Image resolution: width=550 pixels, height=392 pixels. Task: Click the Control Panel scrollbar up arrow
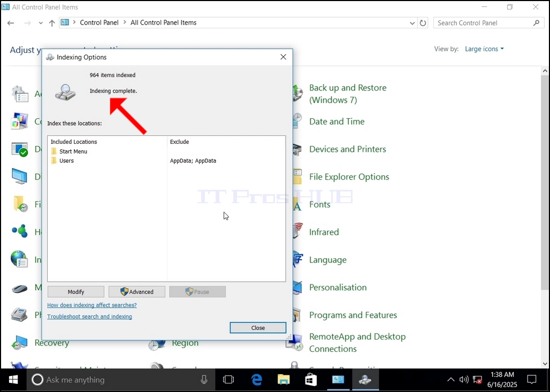pyautogui.click(x=545, y=71)
